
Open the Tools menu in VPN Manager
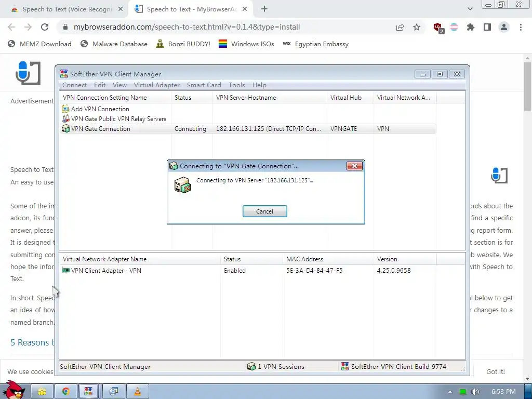pos(236,85)
